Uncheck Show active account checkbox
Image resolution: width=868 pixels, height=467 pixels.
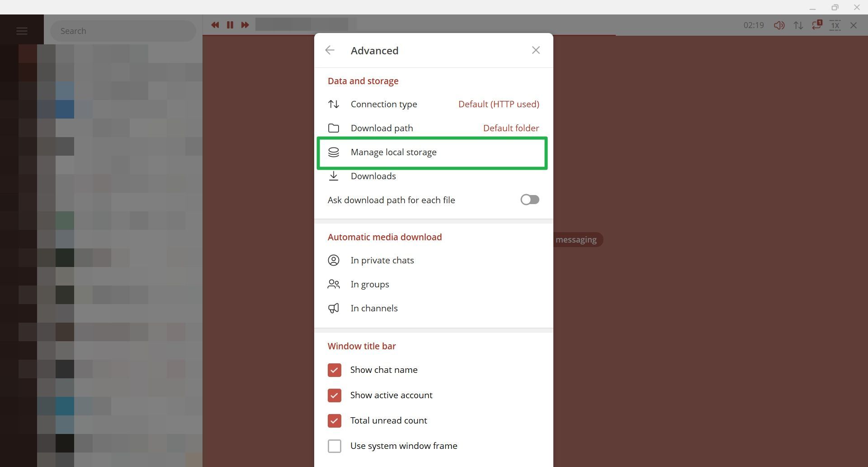335,396
